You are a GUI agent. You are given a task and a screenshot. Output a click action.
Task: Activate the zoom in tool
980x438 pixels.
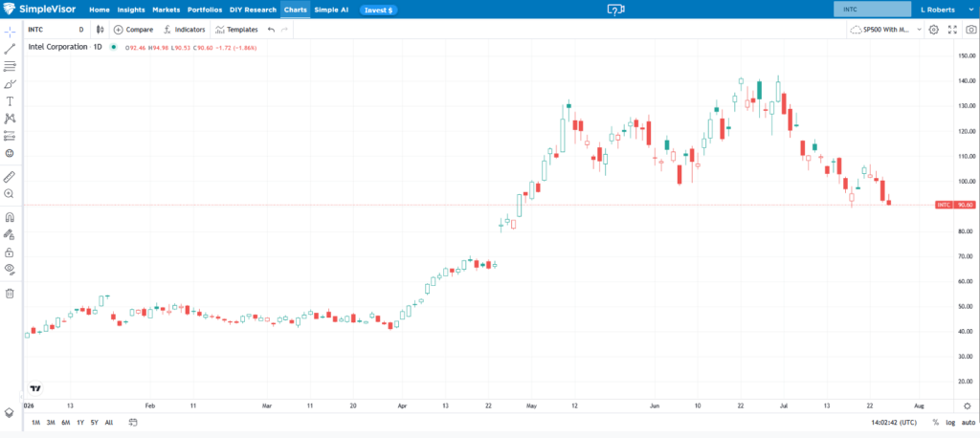10,194
